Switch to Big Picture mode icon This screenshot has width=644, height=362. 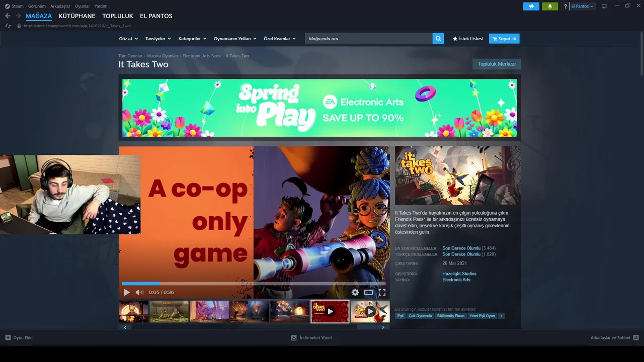[x=604, y=6]
